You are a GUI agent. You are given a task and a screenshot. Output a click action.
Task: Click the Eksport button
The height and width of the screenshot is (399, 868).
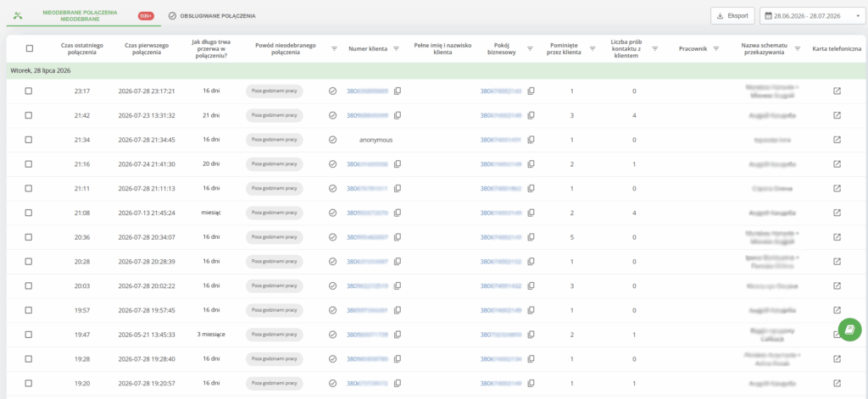pyautogui.click(x=732, y=15)
